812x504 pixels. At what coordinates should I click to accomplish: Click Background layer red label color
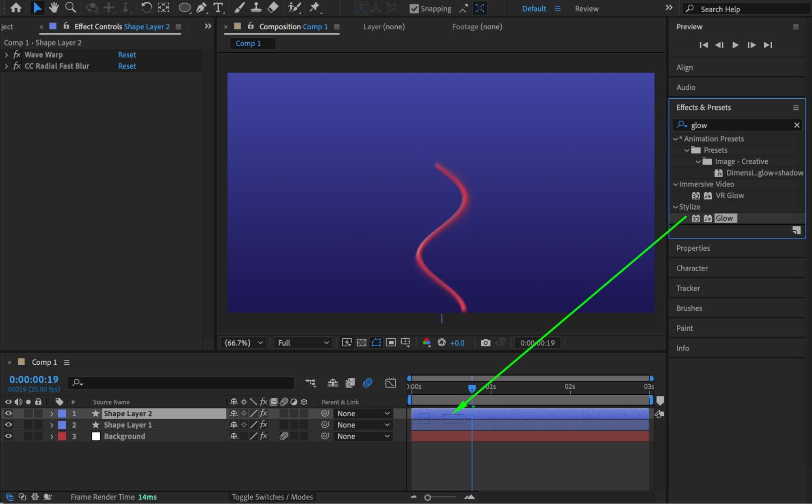pyautogui.click(x=62, y=436)
